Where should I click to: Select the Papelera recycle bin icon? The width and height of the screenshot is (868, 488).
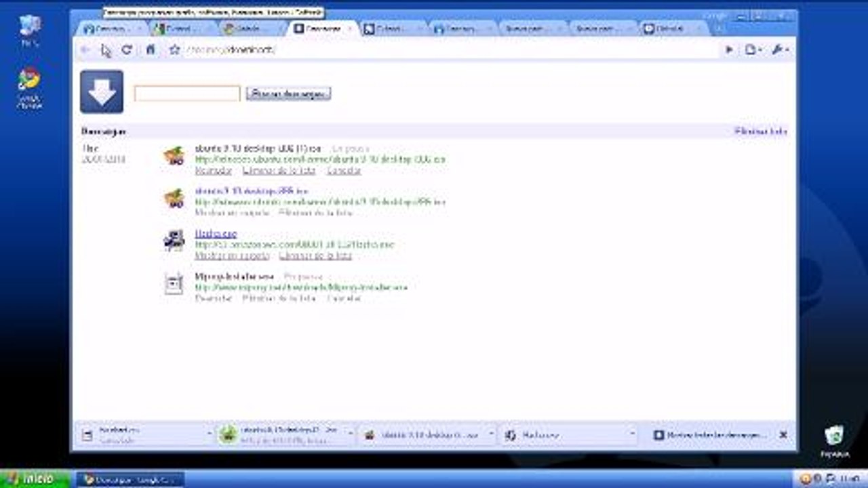tap(835, 442)
